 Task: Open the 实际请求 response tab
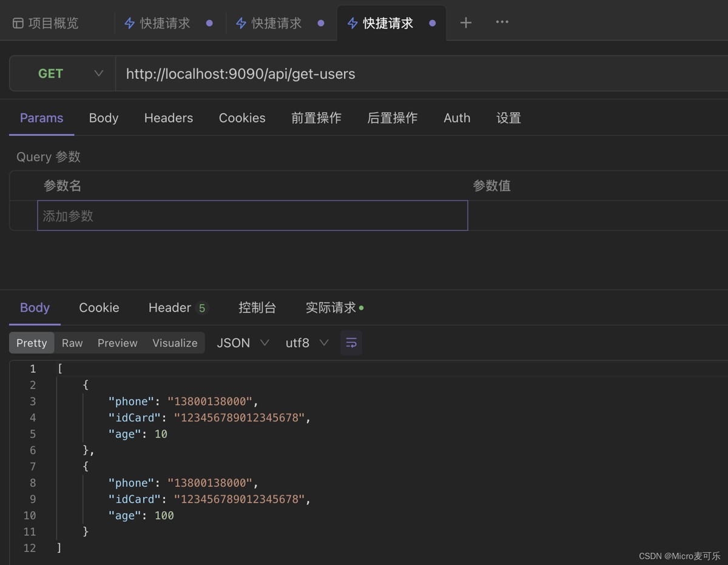331,308
